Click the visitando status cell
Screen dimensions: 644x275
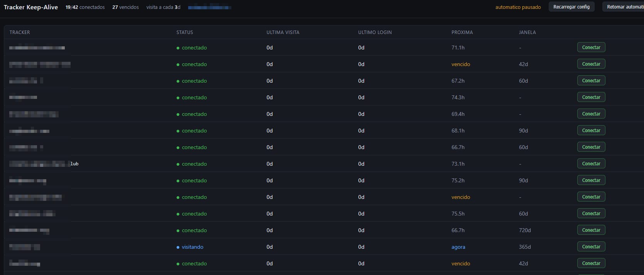(x=190, y=247)
